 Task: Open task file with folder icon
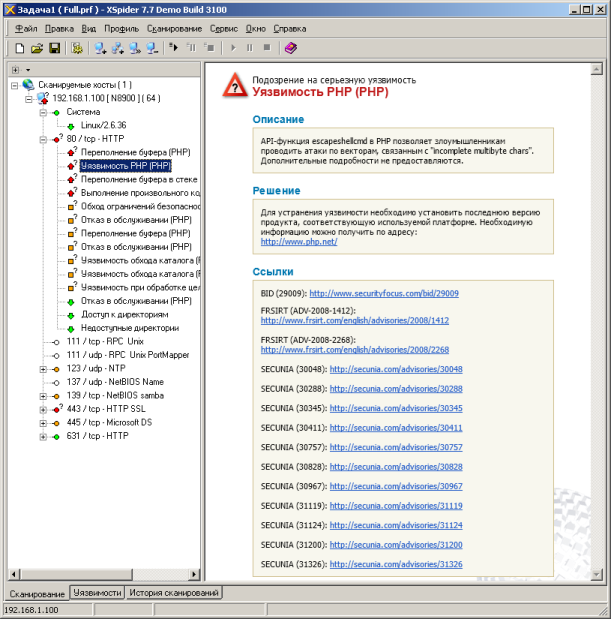point(37,48)
